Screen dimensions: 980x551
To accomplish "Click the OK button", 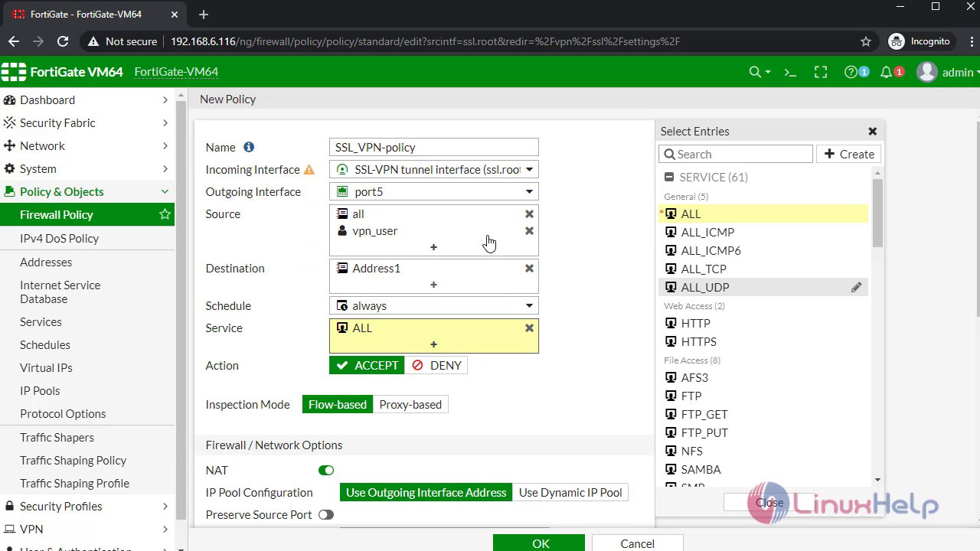I will tap(539, 543).
